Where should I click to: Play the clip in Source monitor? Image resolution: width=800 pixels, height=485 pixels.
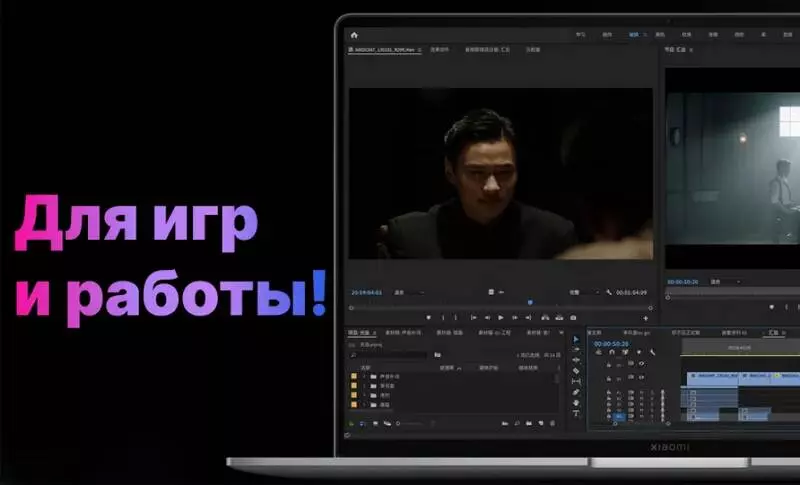501,318
